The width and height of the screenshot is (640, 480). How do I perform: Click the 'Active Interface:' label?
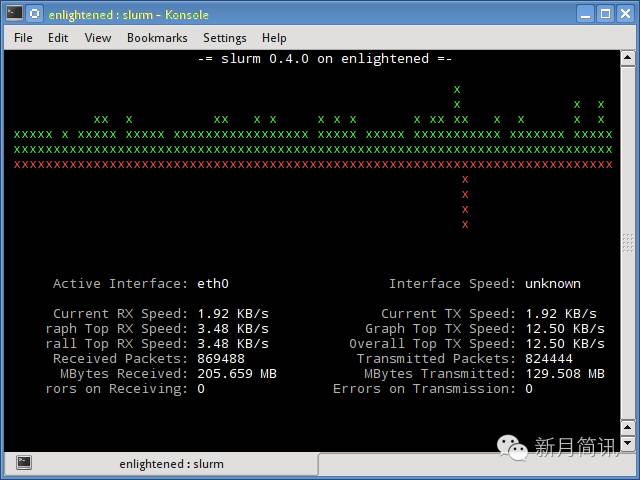(120, 284)
